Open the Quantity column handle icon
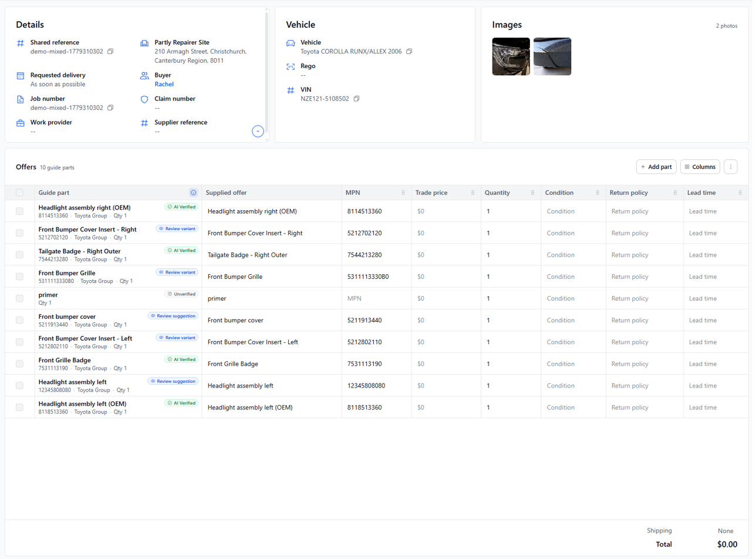This screenshot has width=756, height=559. (532, 193)
